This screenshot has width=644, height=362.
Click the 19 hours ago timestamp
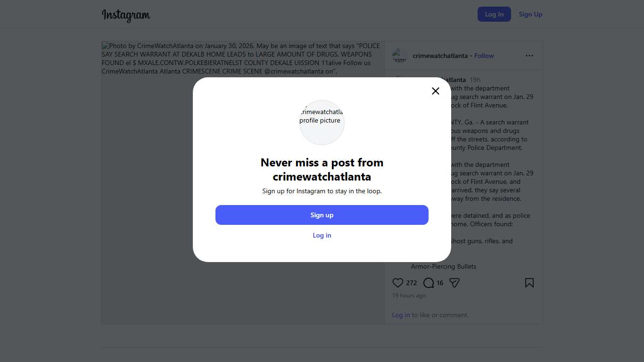pos(409,296)
